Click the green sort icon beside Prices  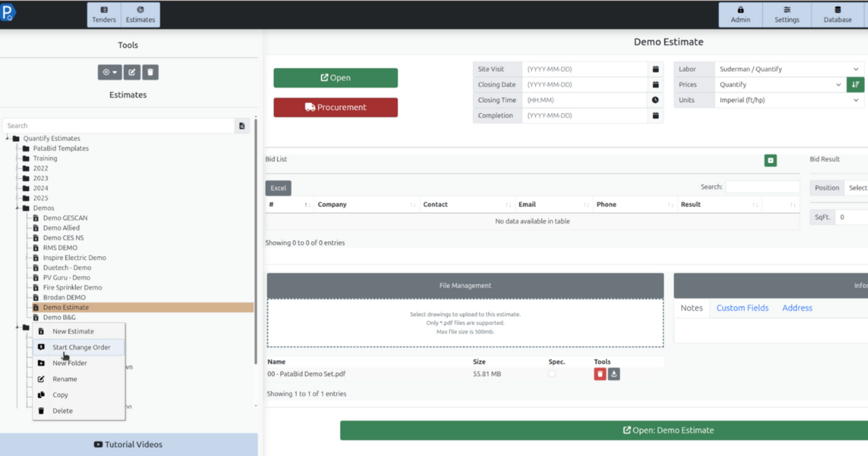click(856, 85)
